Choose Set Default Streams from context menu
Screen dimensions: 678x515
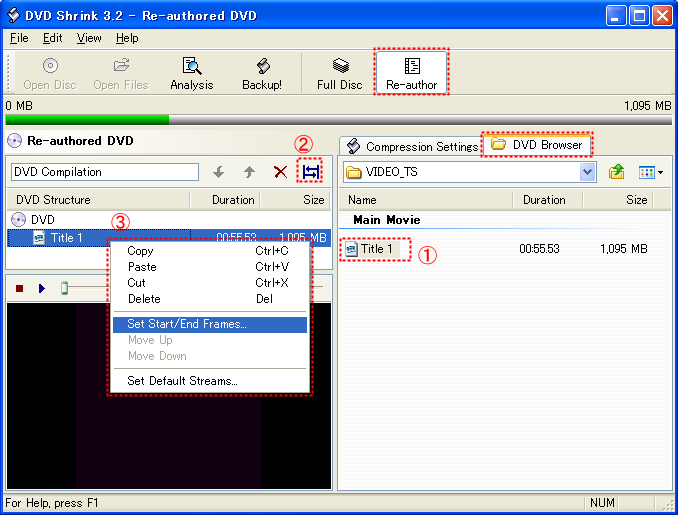click(x=182, y=381)
